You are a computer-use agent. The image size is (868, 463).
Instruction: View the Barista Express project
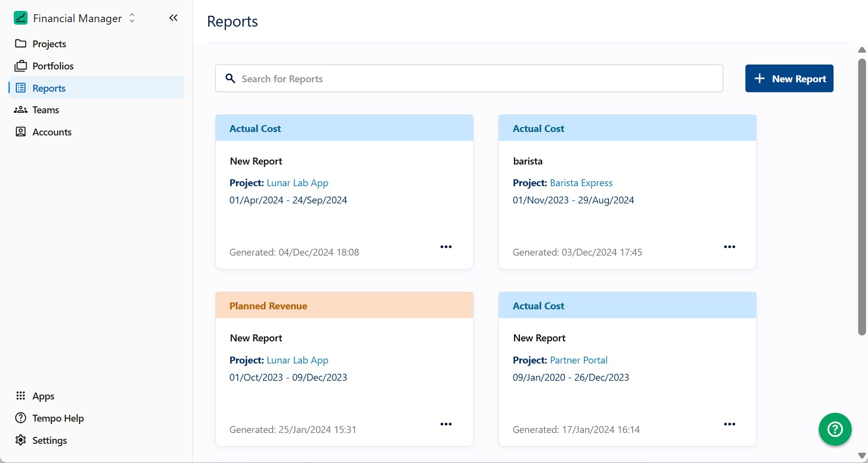point(581,183)
